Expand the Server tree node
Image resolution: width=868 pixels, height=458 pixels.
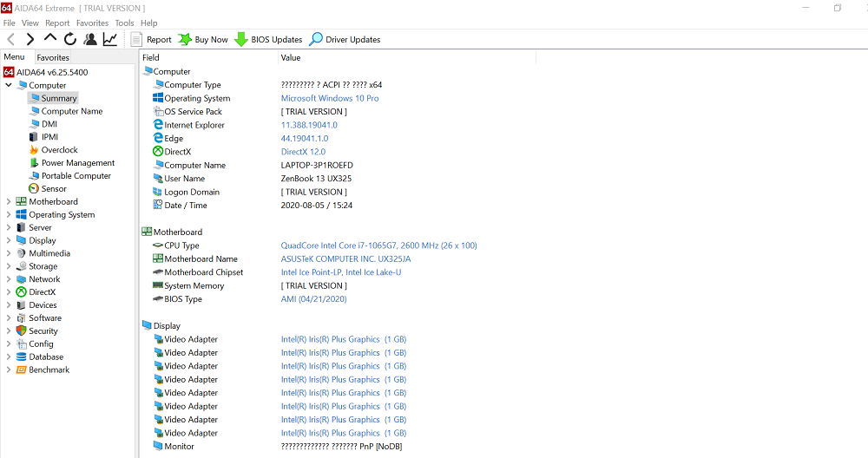click(9, 227)
